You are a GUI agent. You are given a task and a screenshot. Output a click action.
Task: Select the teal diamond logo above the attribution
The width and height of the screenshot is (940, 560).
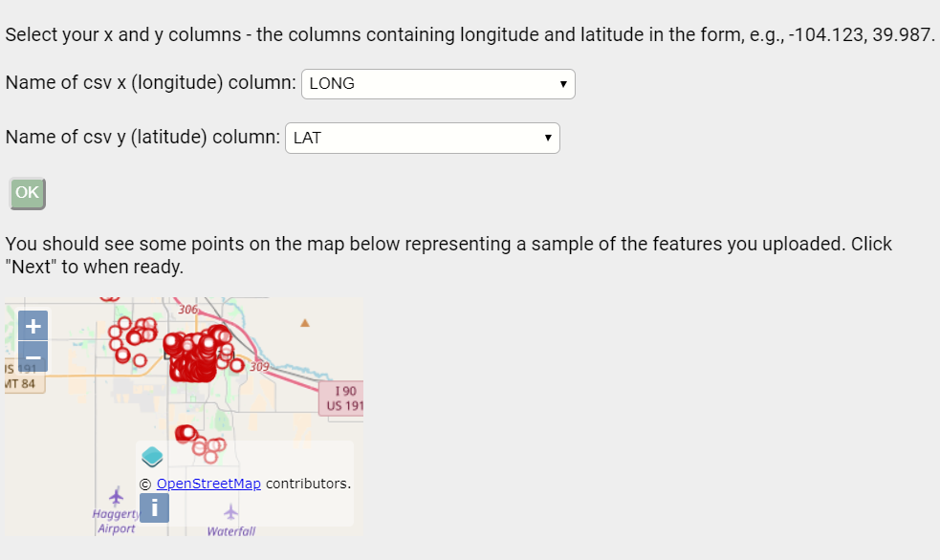click(151, 457)
